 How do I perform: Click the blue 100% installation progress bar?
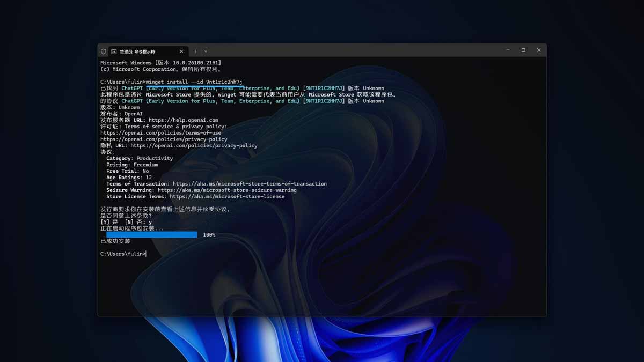pyautogui.click(x=151, y=235)
